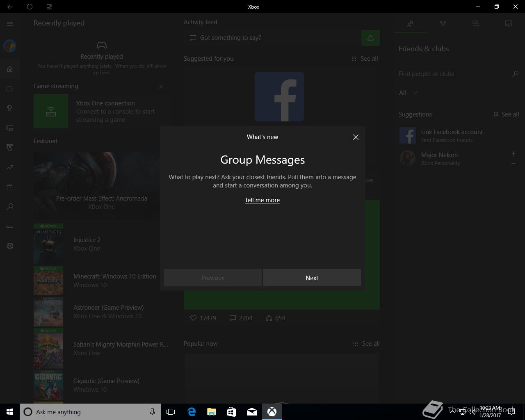See all Suggested for you

tap(365, 59)
